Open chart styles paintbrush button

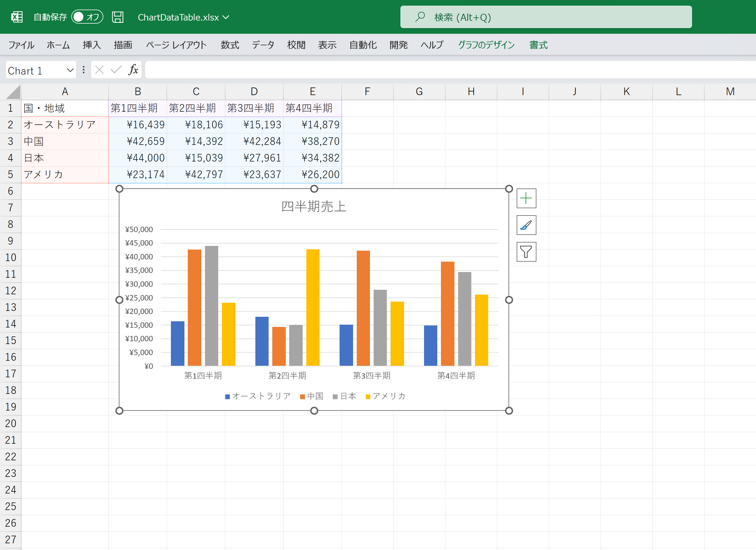(526, 225)
